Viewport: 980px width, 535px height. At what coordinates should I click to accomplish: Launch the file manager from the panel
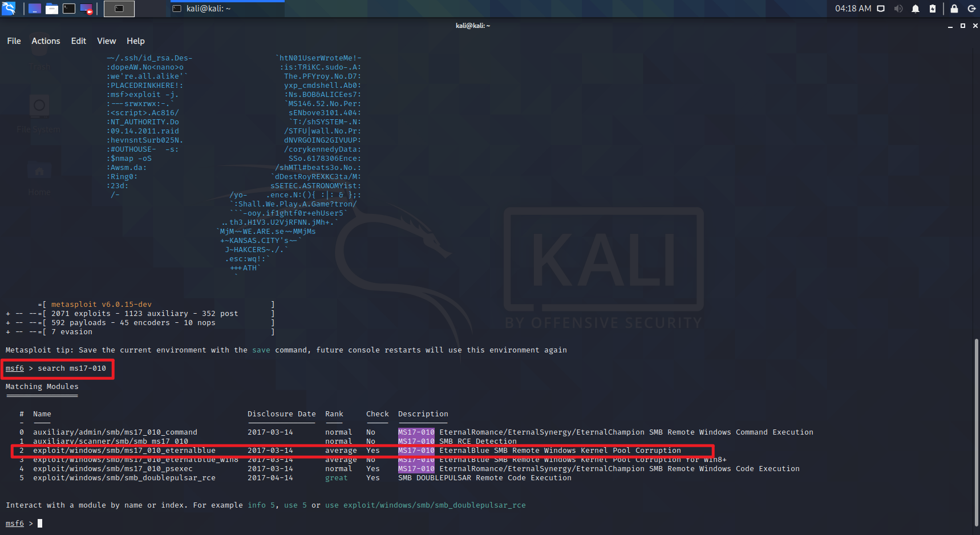click(52, 9)
